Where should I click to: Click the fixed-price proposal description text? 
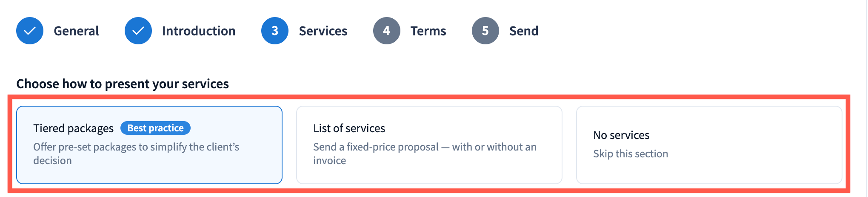(x=424, y=147)
